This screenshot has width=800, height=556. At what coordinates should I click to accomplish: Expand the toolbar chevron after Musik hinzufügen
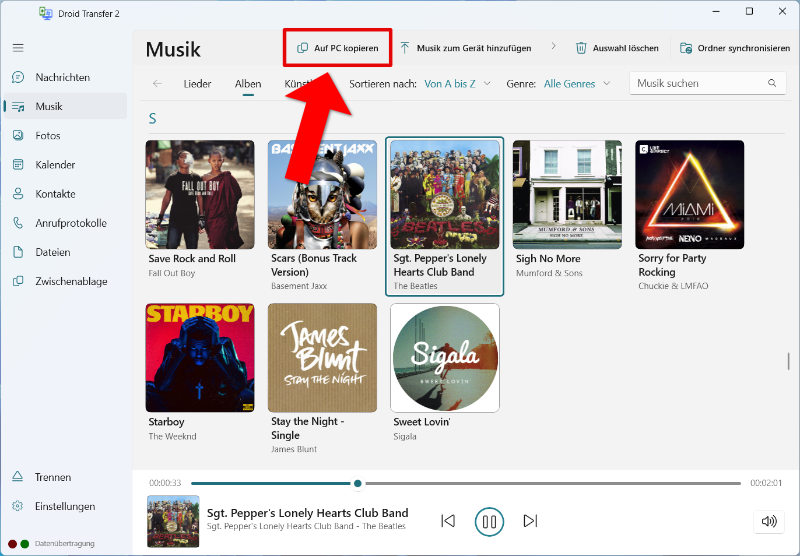pyautogui.click(x=554, y=46)
